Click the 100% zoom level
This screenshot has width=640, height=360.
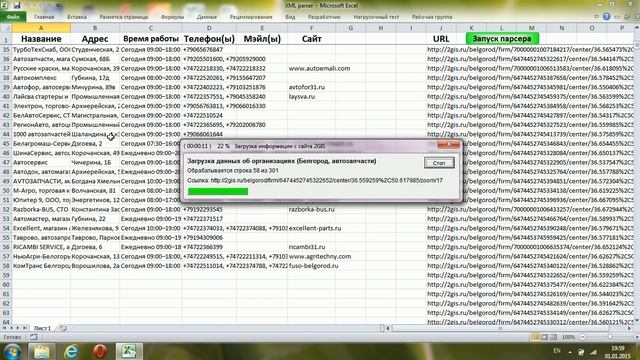(x=568, y=337)
